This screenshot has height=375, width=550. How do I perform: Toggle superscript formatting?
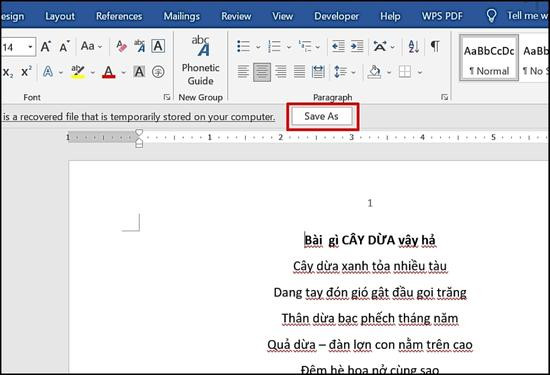tap(26, 72)
